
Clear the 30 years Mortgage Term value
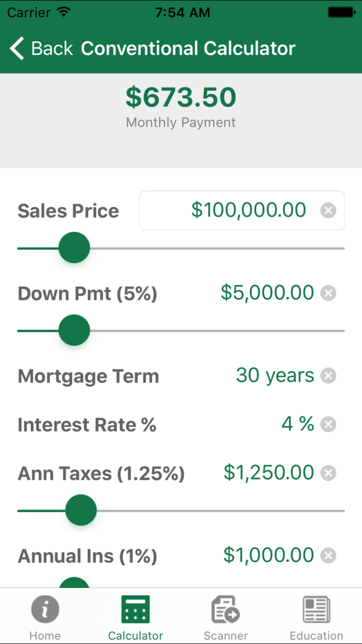click(x=328, y=375)
